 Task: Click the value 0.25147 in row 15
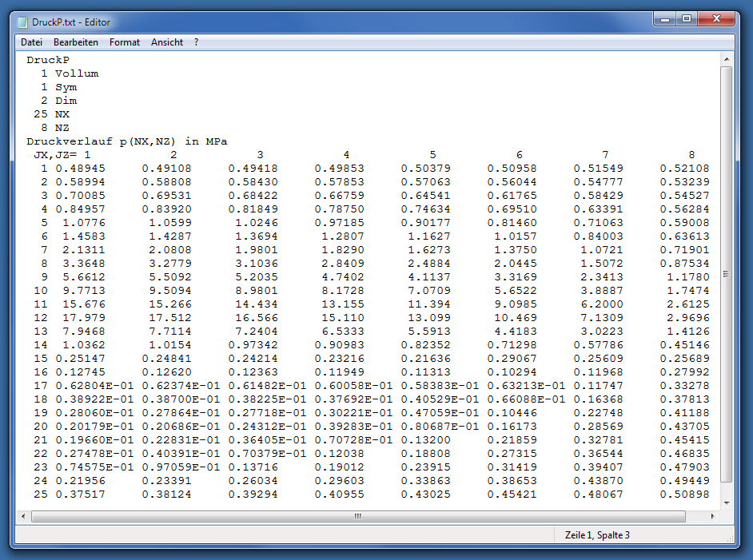click(80, 359)
